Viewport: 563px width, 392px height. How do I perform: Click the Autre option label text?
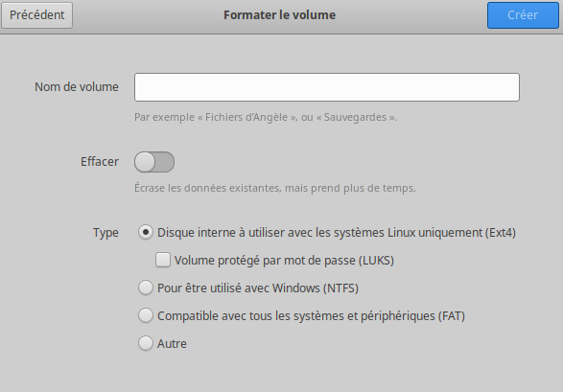click(172, 343)
